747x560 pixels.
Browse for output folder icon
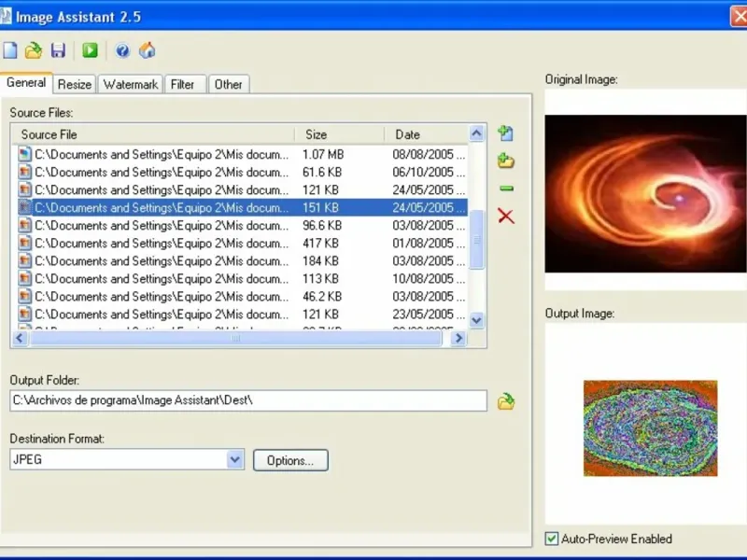click(506, 401)
